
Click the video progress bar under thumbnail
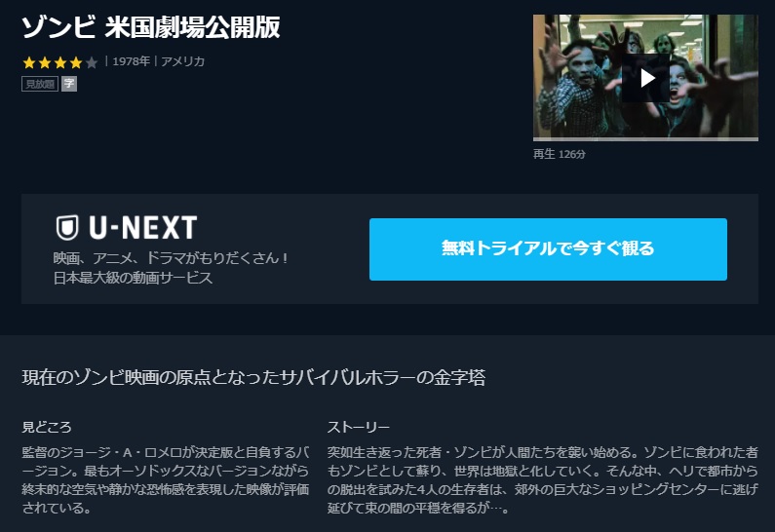coord(645,139)
